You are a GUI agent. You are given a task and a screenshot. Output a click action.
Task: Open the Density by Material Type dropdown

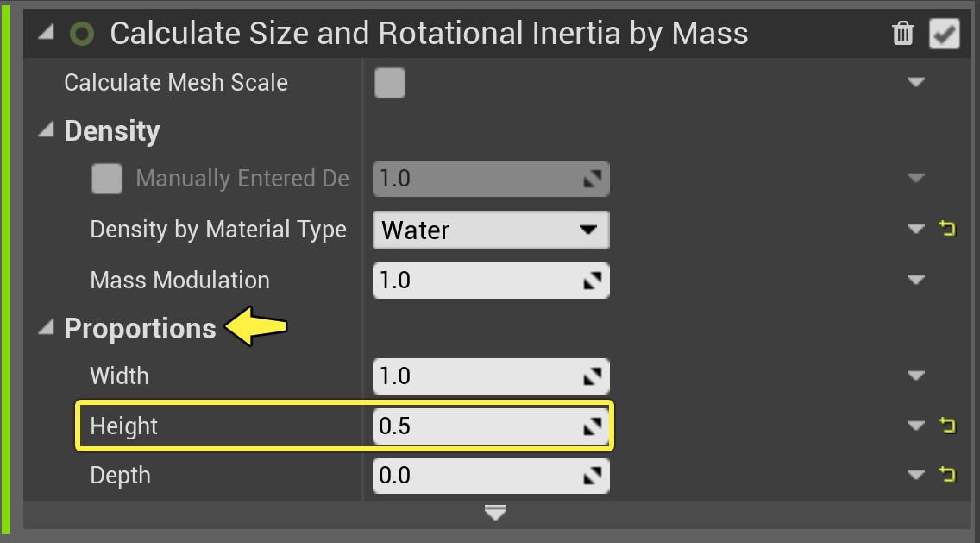491,230
